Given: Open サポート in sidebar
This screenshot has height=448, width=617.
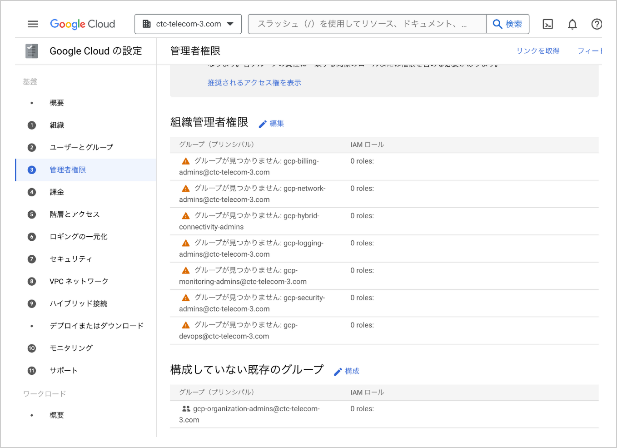Looking at the screenshot, I should click(x=63, y=371).
